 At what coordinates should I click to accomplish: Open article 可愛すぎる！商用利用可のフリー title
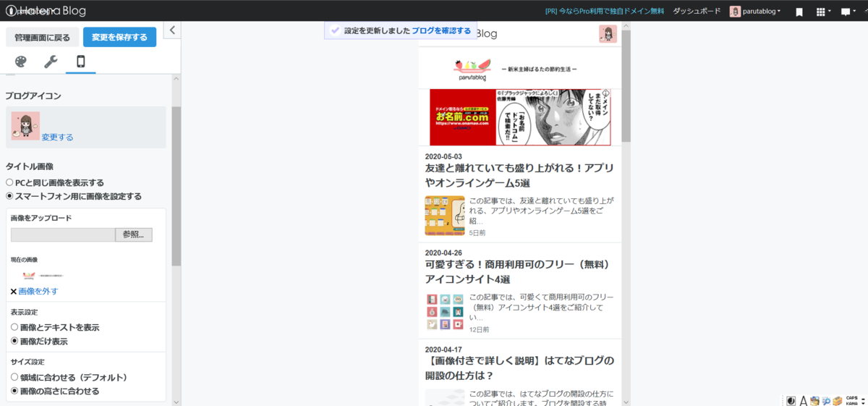click(519, 271)
